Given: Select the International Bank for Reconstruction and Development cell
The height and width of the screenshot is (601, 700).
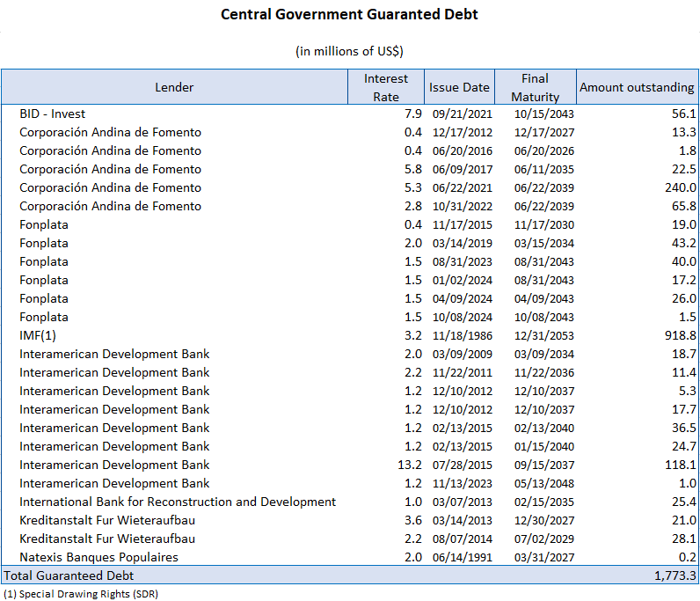Looking at the screenshot, I should (178, 502).
